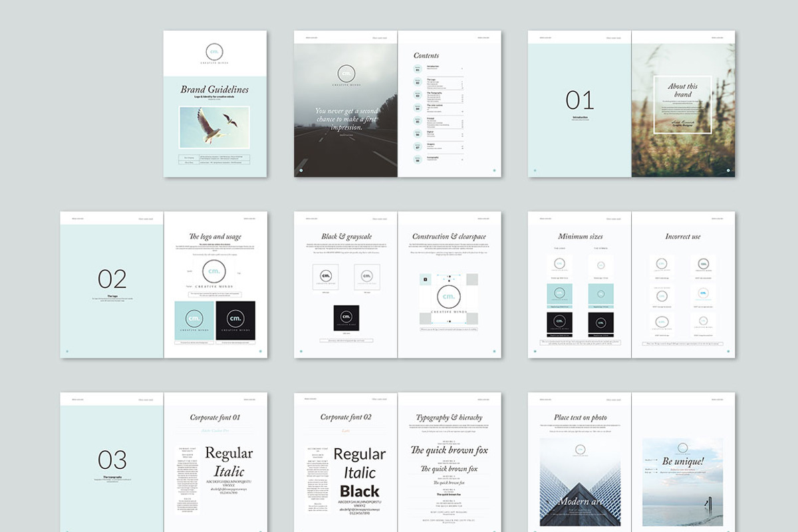Click the section 08 badge in Contents
Viewport: 798px width, 532px height.
[418, 159]
